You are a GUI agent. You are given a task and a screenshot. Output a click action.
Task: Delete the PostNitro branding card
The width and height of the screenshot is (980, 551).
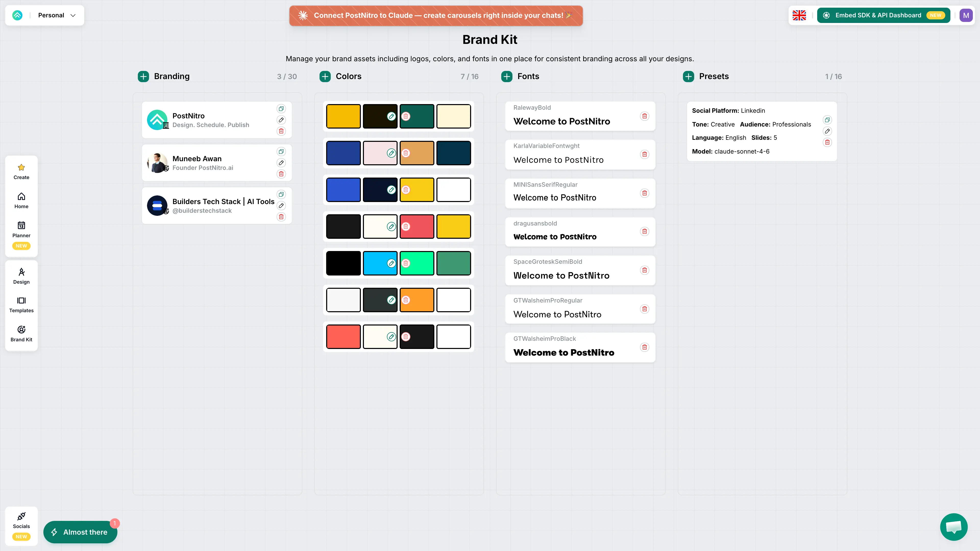coord(281,131)
